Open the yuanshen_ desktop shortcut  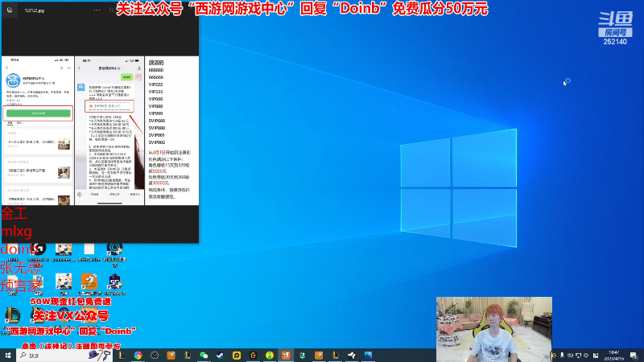point(64,251)
